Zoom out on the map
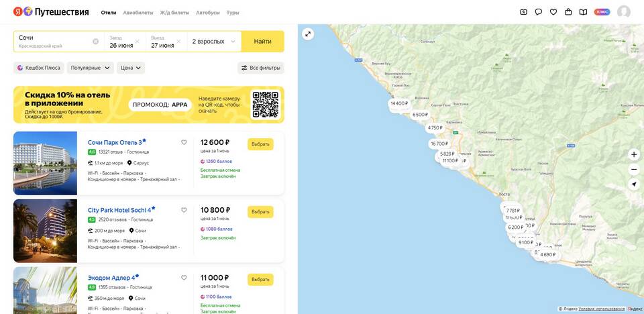 (x=634, y=169)
